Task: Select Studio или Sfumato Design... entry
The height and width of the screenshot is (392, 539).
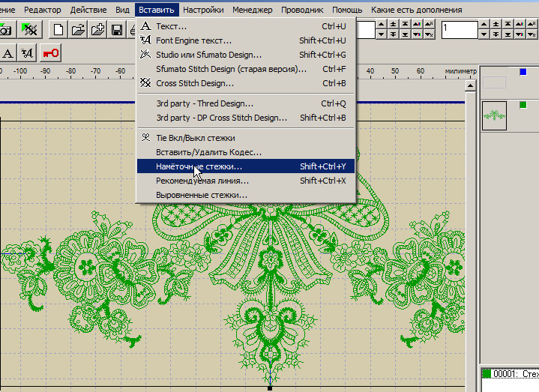Action: [x=246, y=55]
